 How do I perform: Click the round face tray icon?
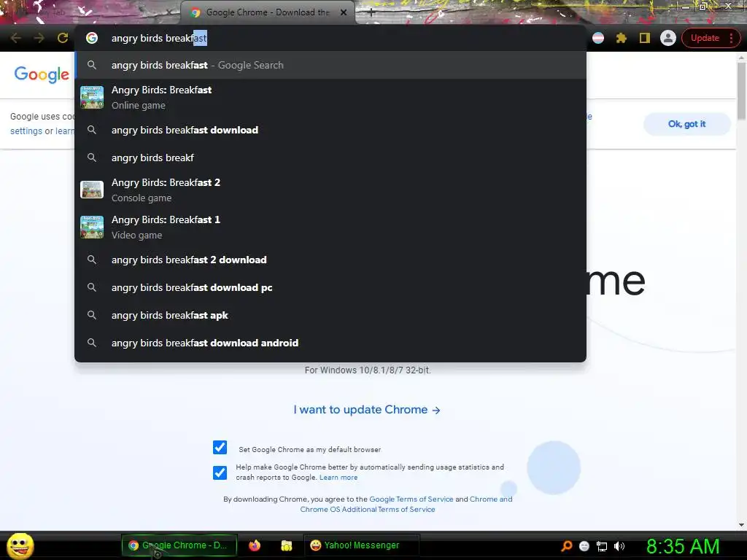point(584,546)
